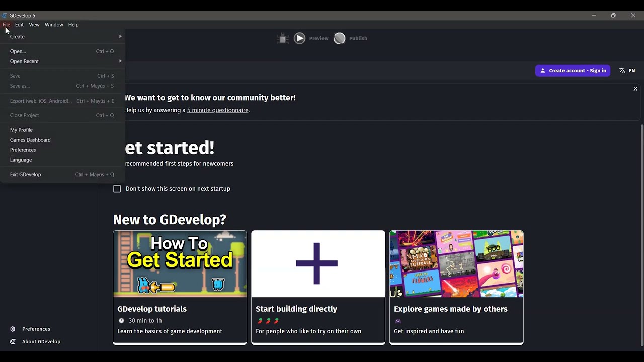Screen dimensions: 644x362
Task: Click the Preferences gear icon in sidebar
Action: [x=13, y=329]
